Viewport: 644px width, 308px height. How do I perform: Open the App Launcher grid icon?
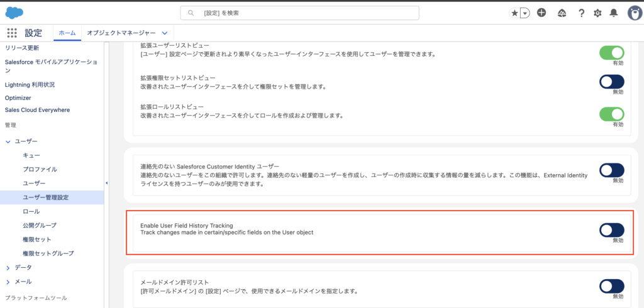point(12,33)
